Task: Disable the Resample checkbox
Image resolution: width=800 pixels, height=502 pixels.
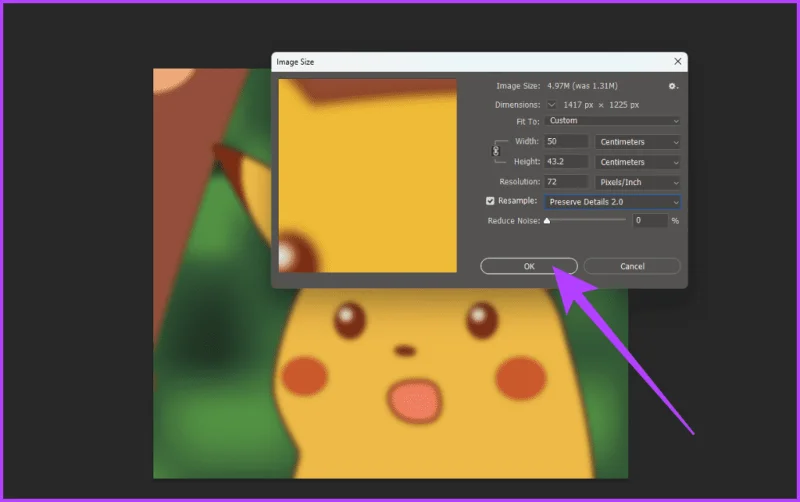Action: pyautogui.click(x=490, y=201)
